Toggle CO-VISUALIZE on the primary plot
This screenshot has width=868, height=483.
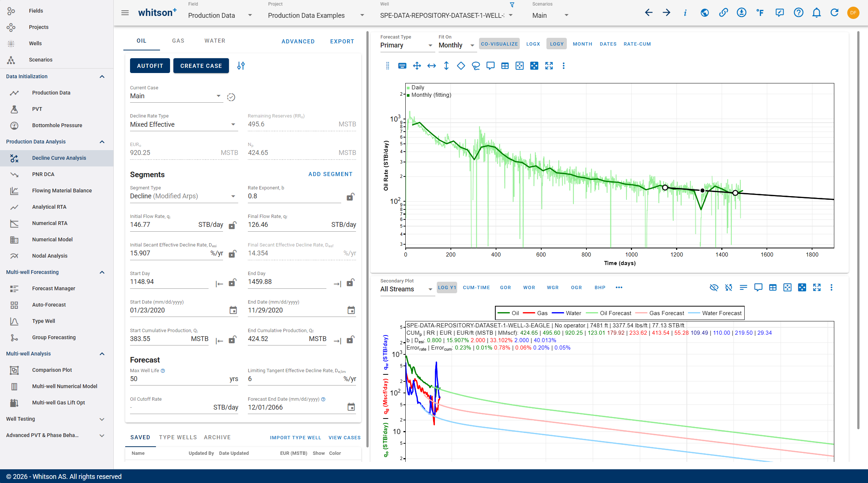pyautogui.click(x=499, y=44)
